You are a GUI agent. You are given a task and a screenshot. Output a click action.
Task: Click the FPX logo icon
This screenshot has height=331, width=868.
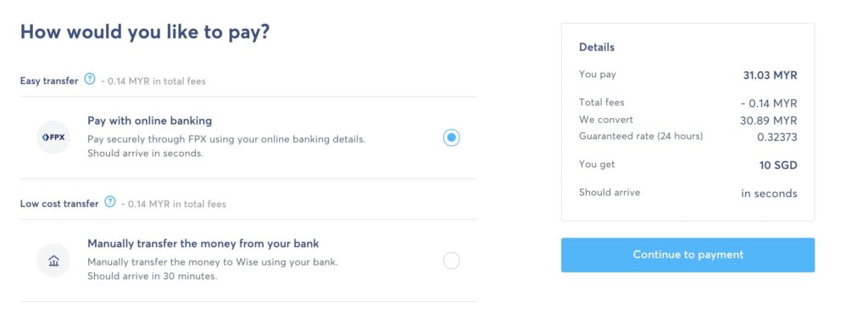[x=53, y=137]
